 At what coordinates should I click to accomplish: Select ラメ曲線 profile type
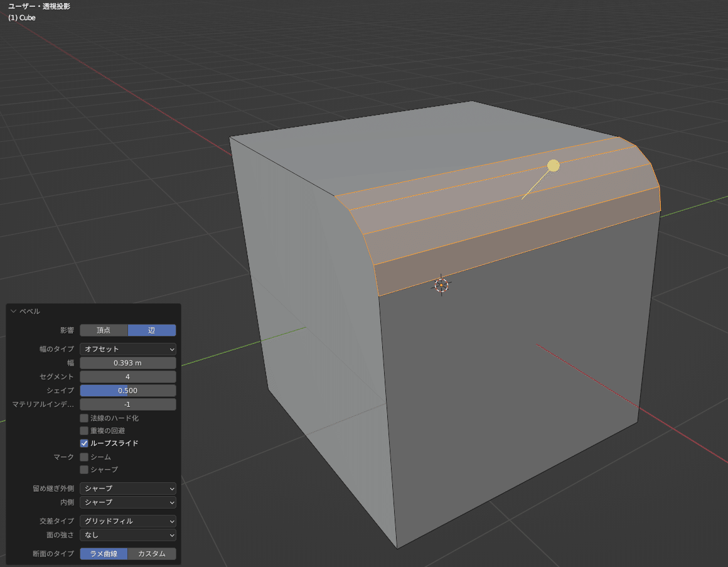(104, 554)
